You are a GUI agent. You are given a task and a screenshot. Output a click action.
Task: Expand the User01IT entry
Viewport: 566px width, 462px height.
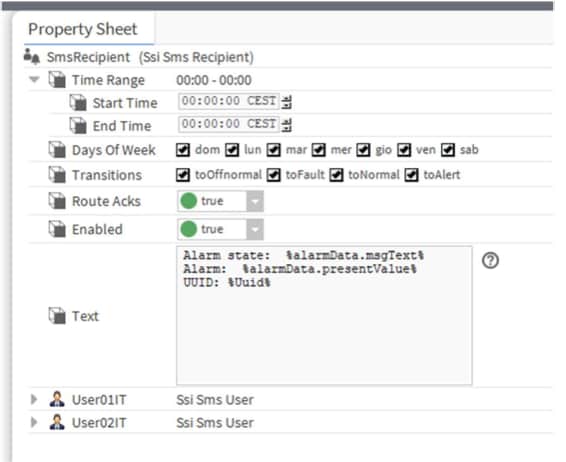click(x=34, y=399)
